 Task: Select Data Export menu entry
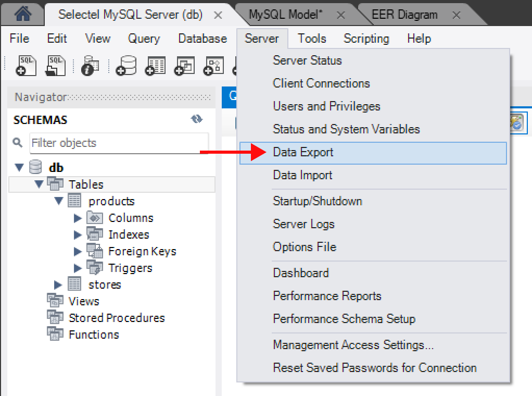tap(373, 153)
